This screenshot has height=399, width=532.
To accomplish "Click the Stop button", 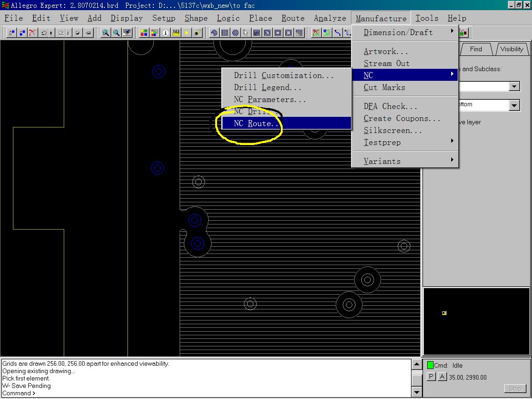I will (515, 389).
